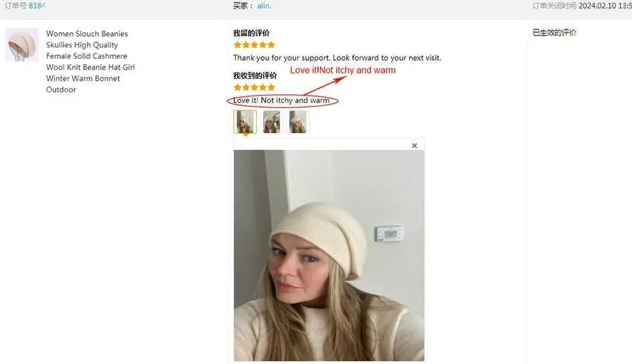Click the enlarged woman in beanie photo

(329, 256)
